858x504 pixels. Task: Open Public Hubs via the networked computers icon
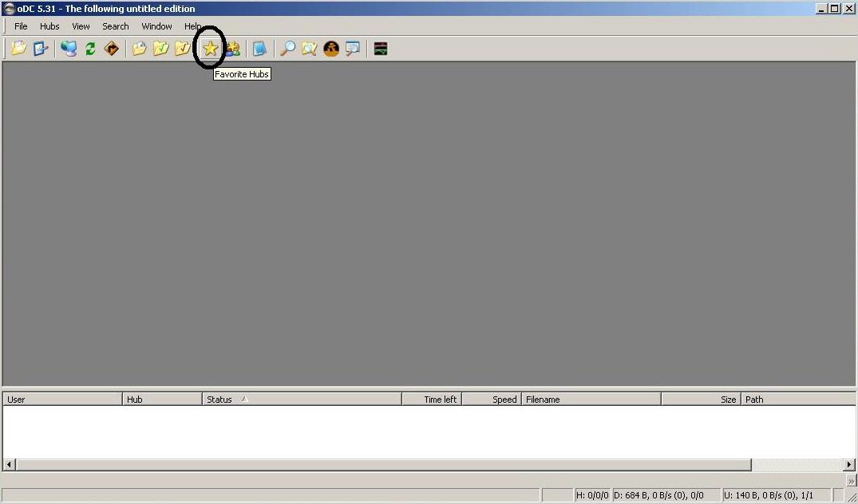click(69, 49)
